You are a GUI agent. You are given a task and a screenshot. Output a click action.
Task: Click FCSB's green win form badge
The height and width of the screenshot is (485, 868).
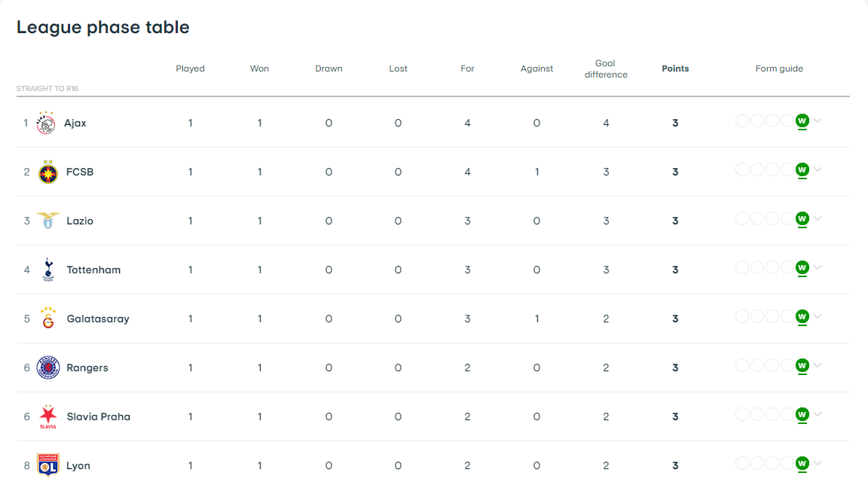[802, 169]
